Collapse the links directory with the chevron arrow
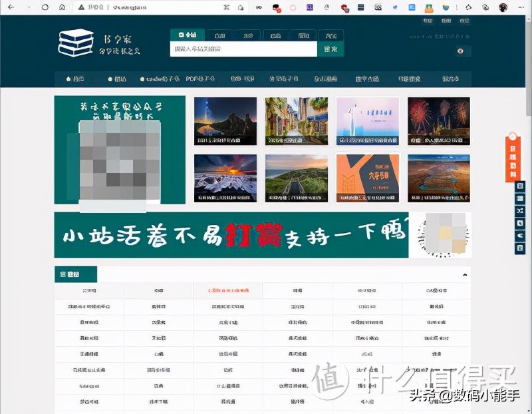The height and width of the screenshot is (414, 532). 465,274
